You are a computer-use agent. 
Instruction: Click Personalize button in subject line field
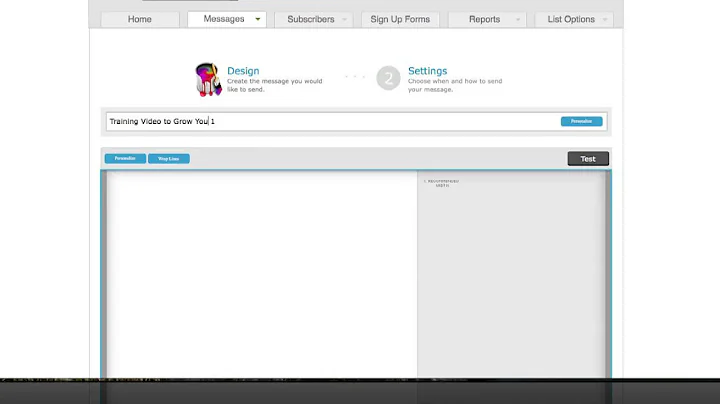point(581,121)
